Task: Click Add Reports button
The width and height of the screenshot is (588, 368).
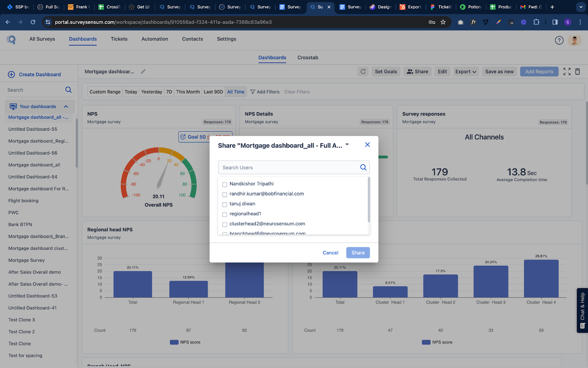Action: tap(539, 72)
